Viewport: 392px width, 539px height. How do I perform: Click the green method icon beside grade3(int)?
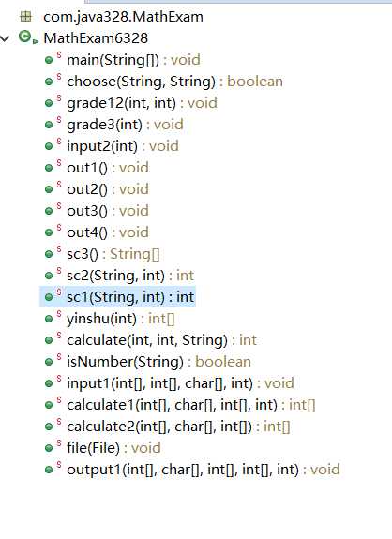click(49, 125)
